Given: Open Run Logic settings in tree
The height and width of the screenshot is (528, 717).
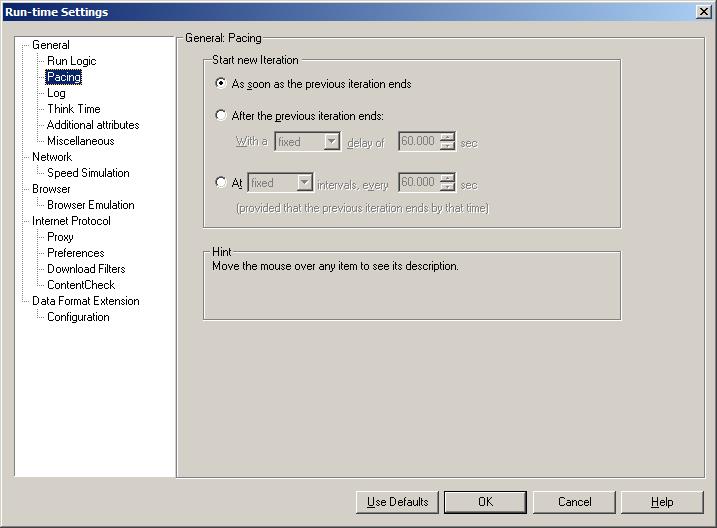Looking at the screenshot, I should point(71,61).
